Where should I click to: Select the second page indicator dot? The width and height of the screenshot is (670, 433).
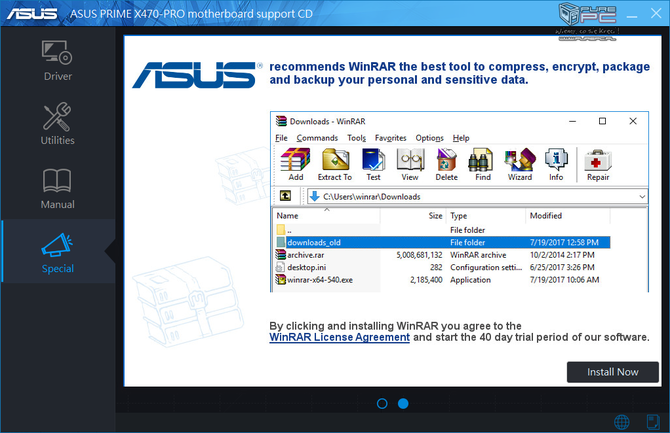(403, 404)
